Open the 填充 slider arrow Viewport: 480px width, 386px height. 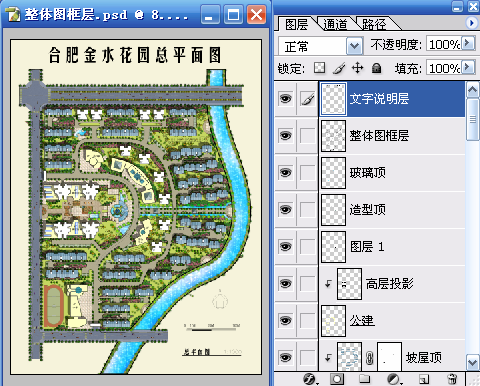point(468,67)
